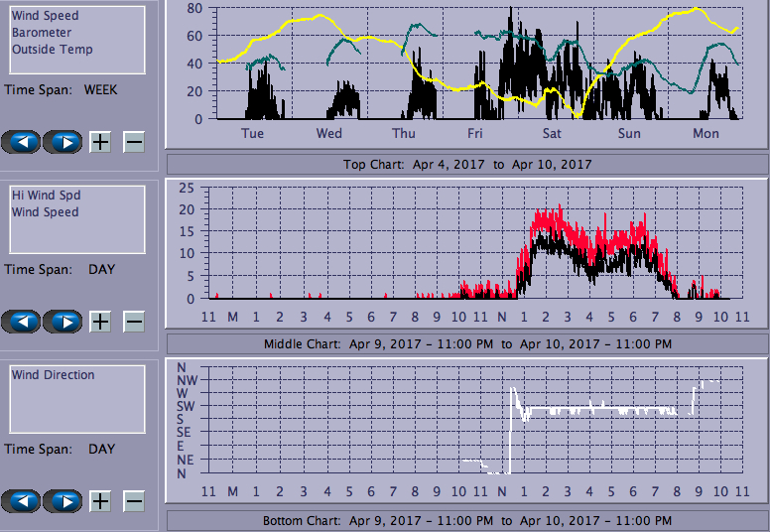Screen dimensions: 770x532
Task: Advance the middle chart with forward arrow
Action: pos(63,322)
